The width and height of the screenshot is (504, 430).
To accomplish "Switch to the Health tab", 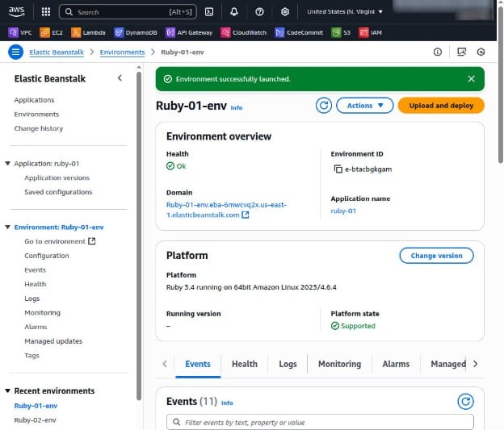I will [x=245, y=364].
